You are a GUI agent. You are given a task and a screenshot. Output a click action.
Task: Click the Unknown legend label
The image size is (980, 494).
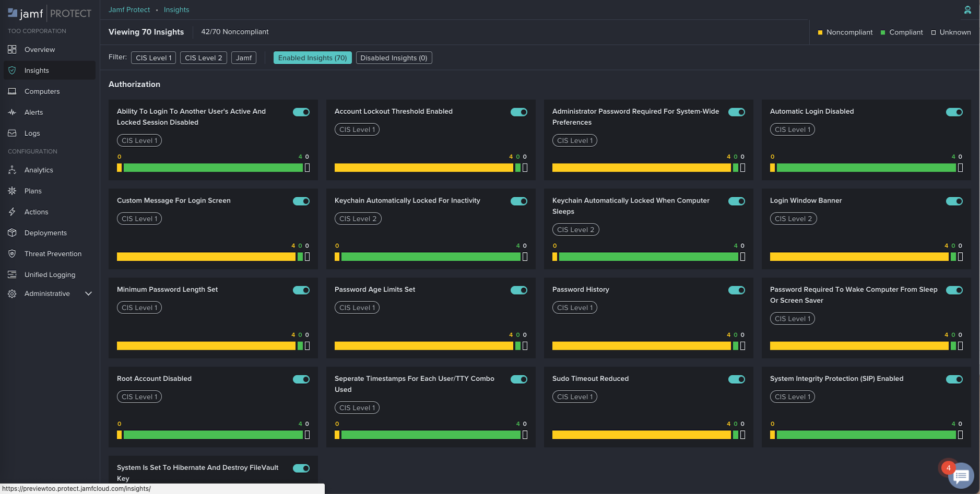955,32
